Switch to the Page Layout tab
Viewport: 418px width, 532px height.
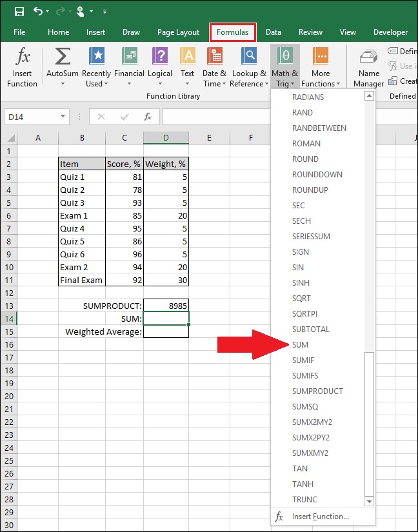click(178, 32)
